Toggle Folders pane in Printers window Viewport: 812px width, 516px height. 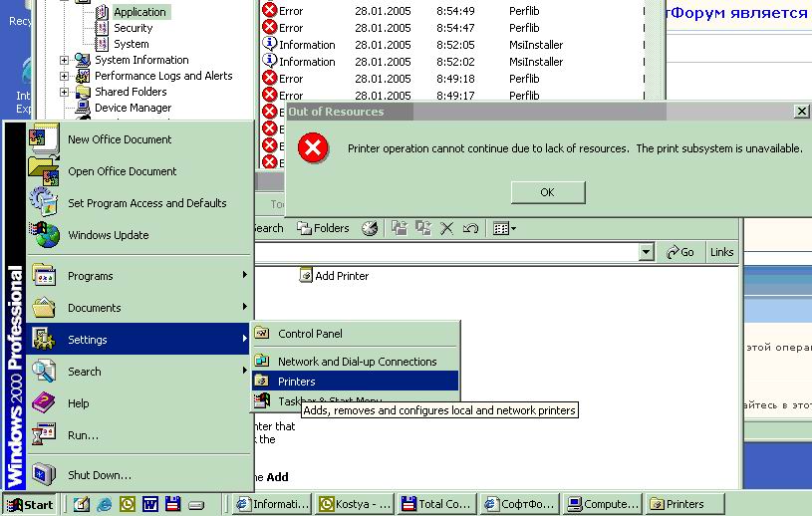323,228
